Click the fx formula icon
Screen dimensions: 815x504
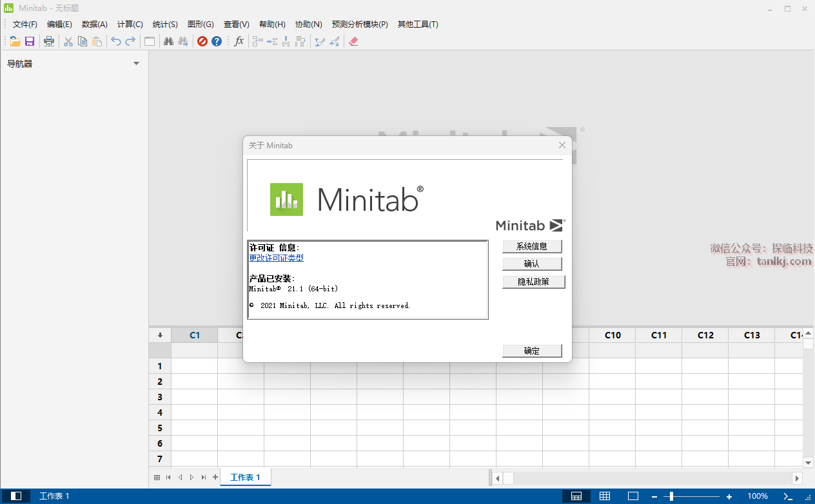[239, 41]
